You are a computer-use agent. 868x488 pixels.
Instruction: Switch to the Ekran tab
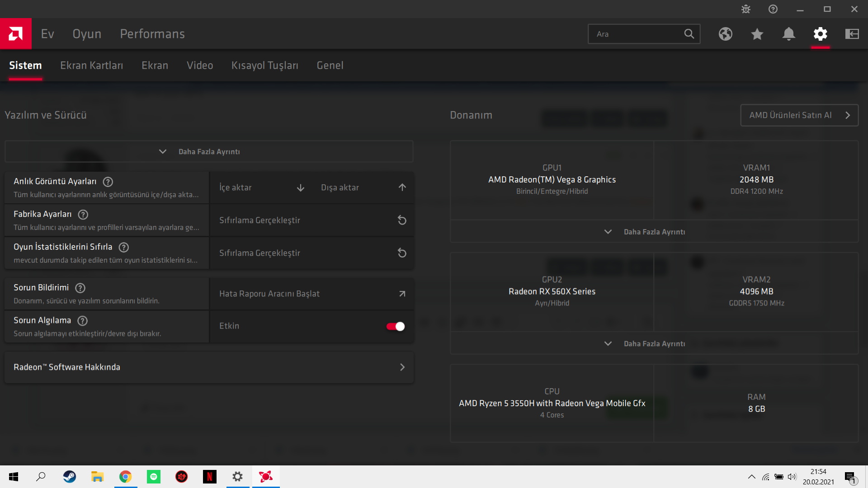pos(155,66)
